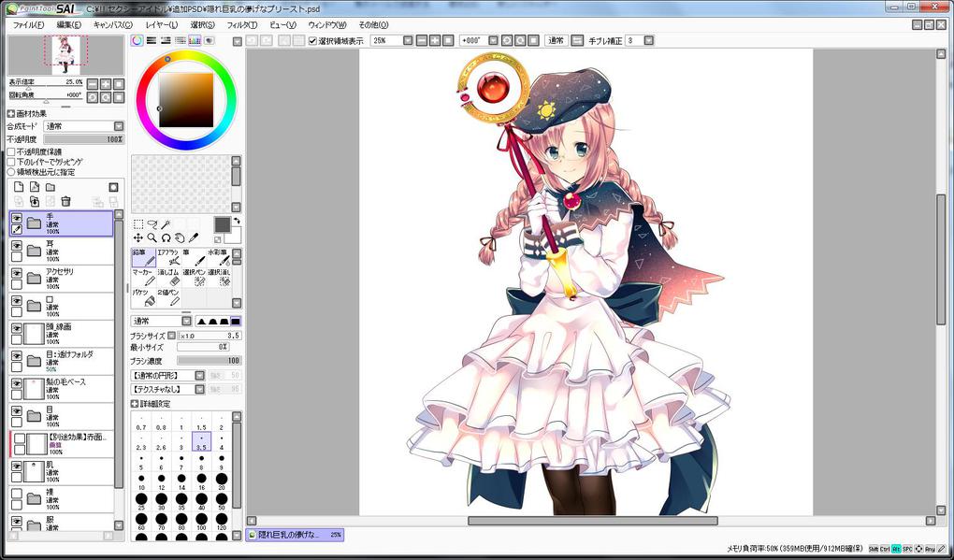Click the navigator thumbnail preview
Viewport: 954px width, 560px height.
pyautogui.click(x=65, y=55)
